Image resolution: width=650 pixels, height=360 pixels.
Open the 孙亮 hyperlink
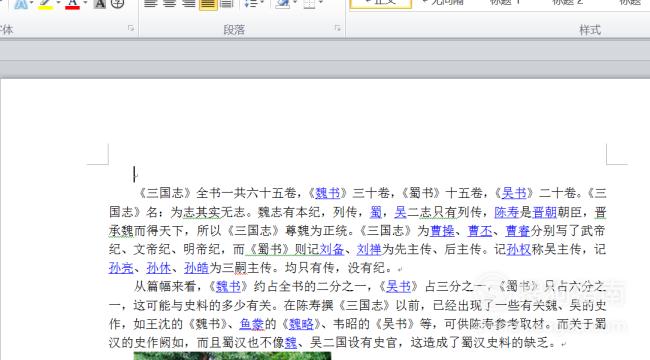(121, 268)
